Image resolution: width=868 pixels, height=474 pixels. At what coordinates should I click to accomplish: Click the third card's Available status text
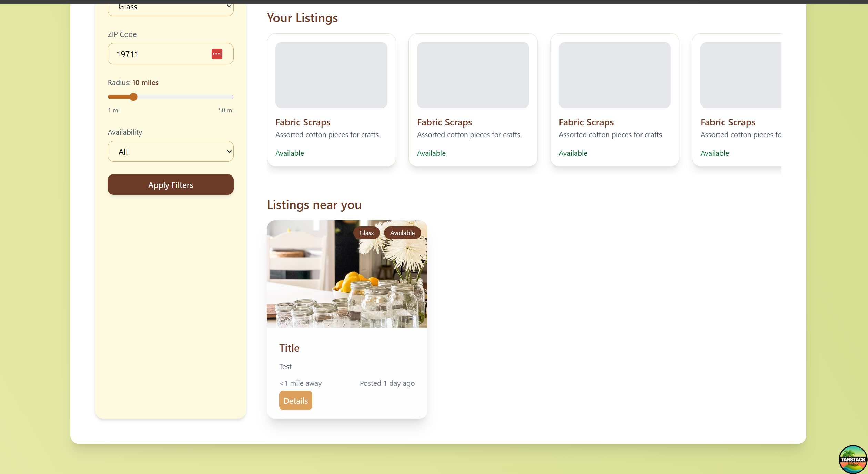click(573, 153)
